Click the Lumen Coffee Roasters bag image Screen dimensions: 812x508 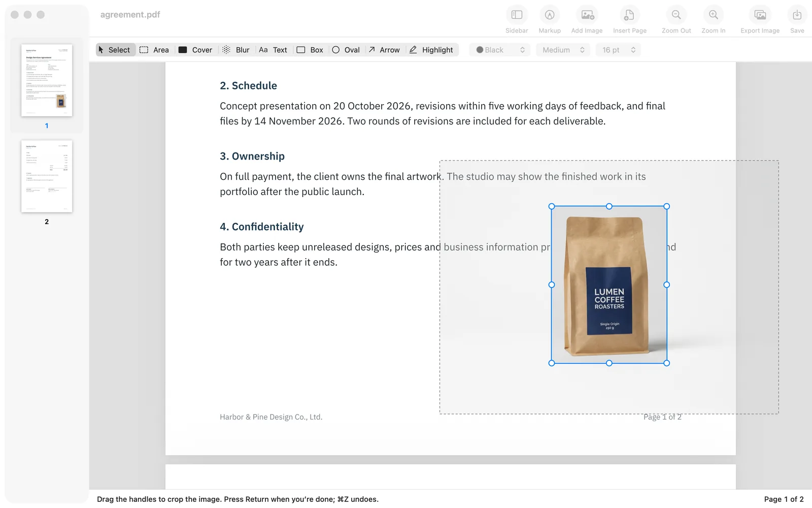point(609,284)
